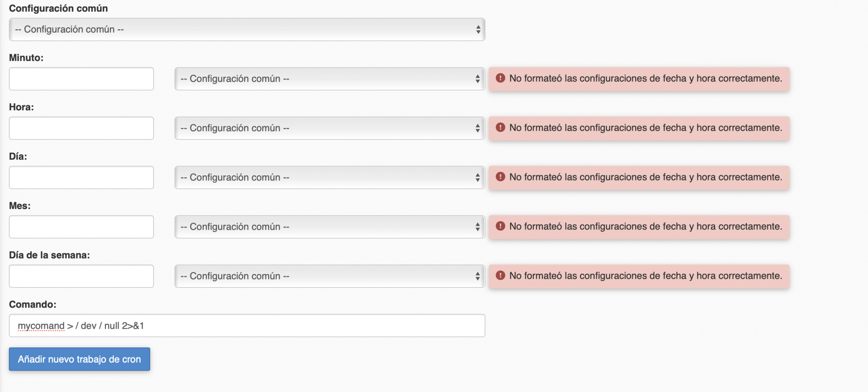Image resolution: width=868 pixels, height=392 pixels.
Task: Click the error icon in the Hora alert
Action: pyautogui.click(x=500, y=127)
